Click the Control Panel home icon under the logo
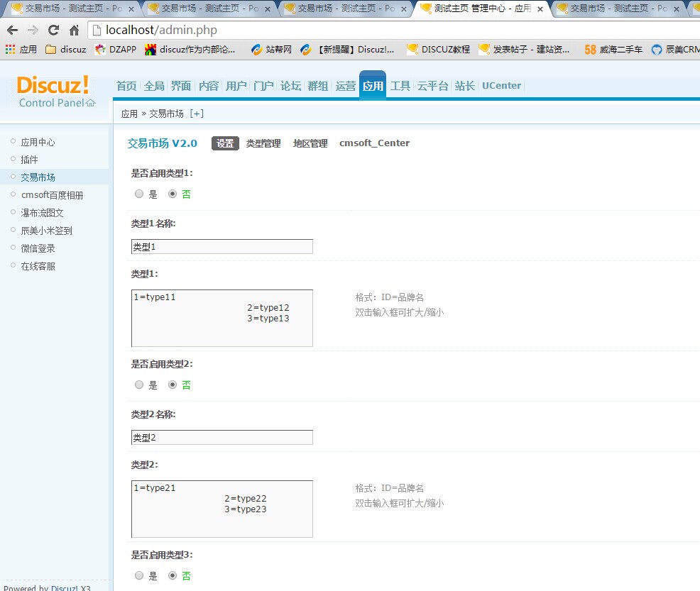 tap(91, 103)
